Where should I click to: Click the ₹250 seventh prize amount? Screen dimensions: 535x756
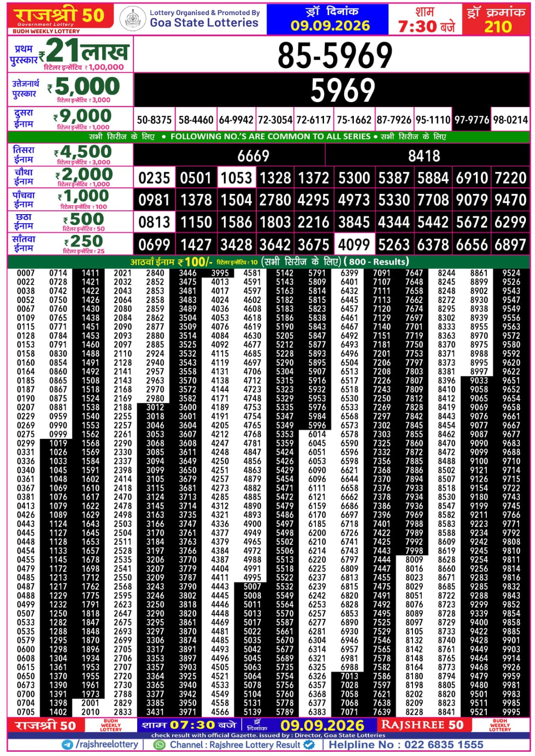pyautogui.click(x=84, y=242)
